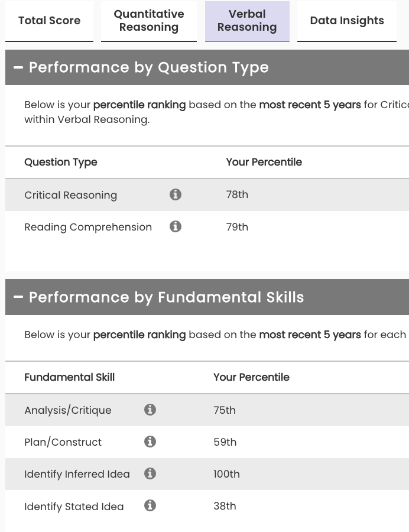The image size is (409, 532).
Task: Click the Analysis/Critique row label
Action: [x=68, y=410]
